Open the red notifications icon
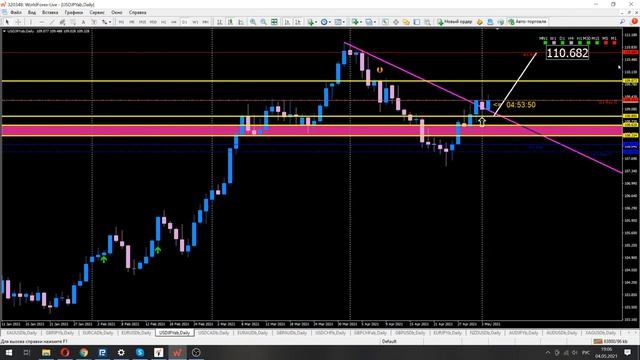The image size is (640, 360). click(x=634, y=22)
